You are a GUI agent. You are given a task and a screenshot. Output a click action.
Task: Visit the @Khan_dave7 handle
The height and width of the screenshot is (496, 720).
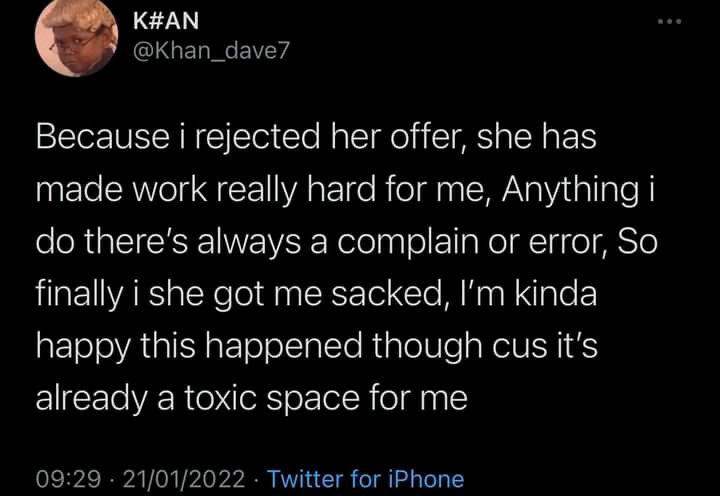coord(211,51)
